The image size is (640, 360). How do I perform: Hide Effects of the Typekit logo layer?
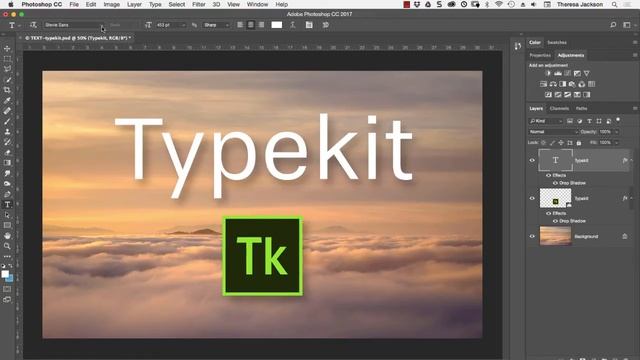(x=548, y=213)
